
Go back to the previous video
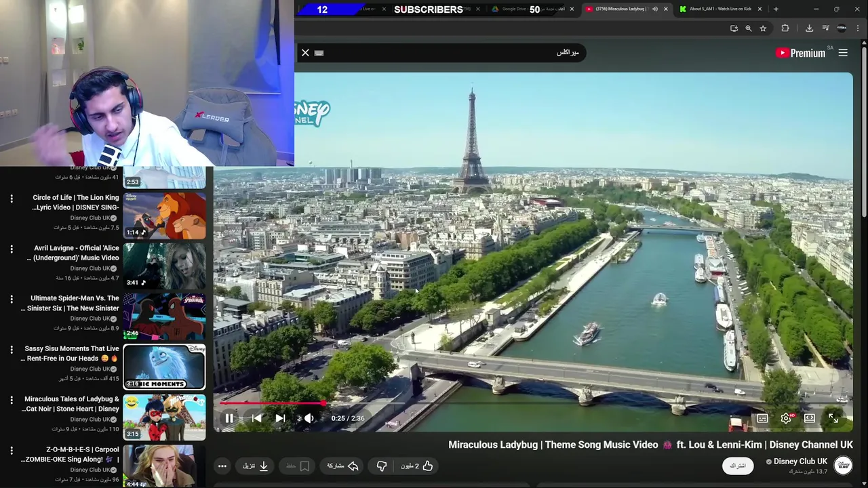tap(257, 418)
